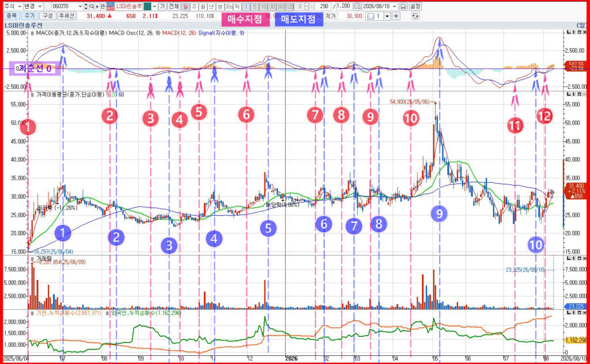Click the KRX/NXT market icon
Screen dimensions: 590x364
click(110, 6)
